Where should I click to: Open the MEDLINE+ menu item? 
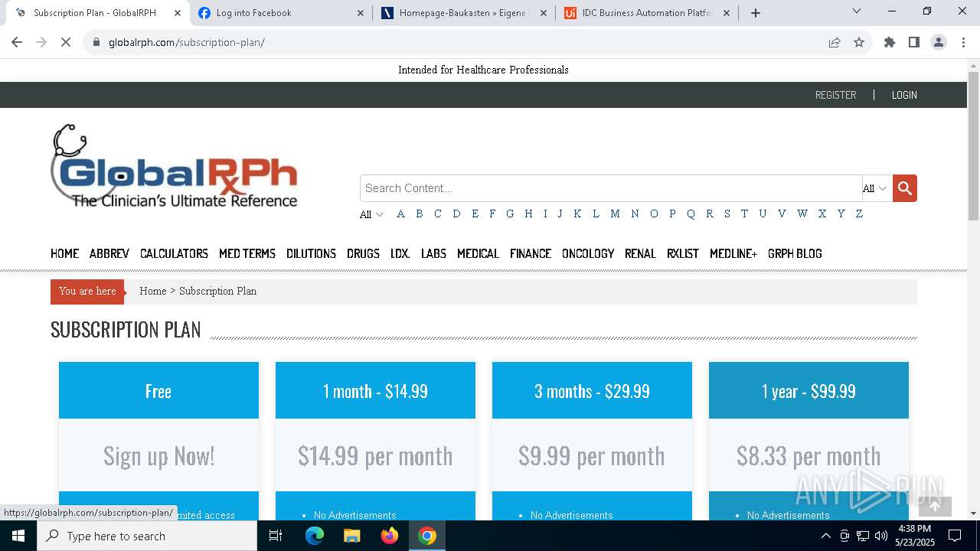[x=733, y=253]
